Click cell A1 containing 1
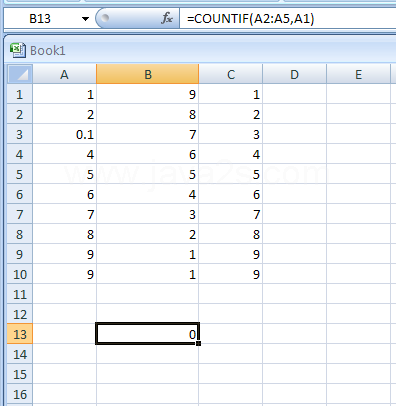The width and height of the screenshot is (396, 406). pos(64,94)
